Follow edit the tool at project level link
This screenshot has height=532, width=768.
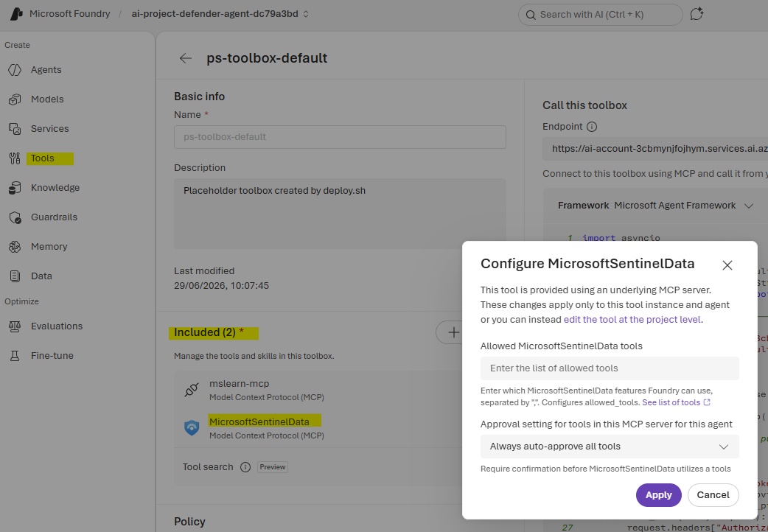click(x=632, y=319)
